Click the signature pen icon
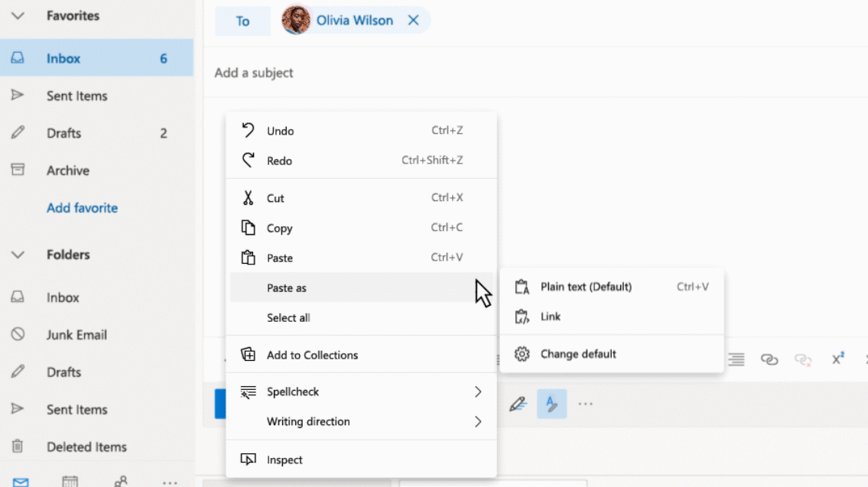Image resolution: width=868 pixels, height=487 pixels. pos(518,404)
